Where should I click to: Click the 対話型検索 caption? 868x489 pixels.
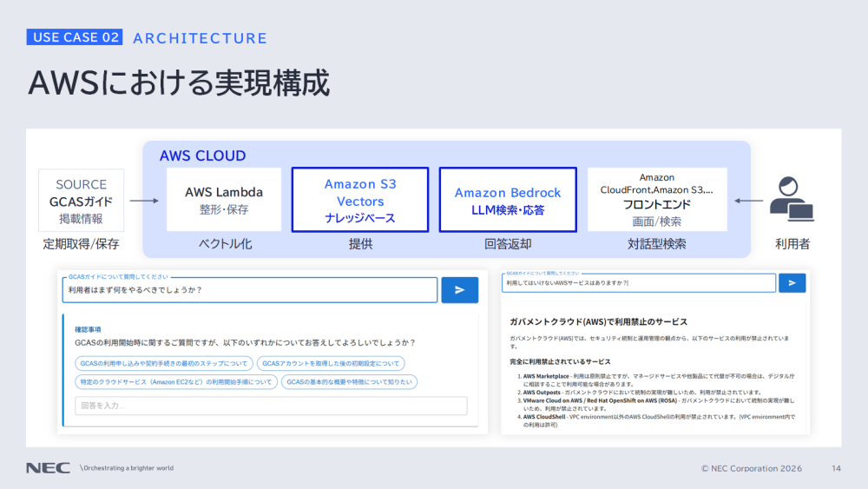(x=656, y=244)
